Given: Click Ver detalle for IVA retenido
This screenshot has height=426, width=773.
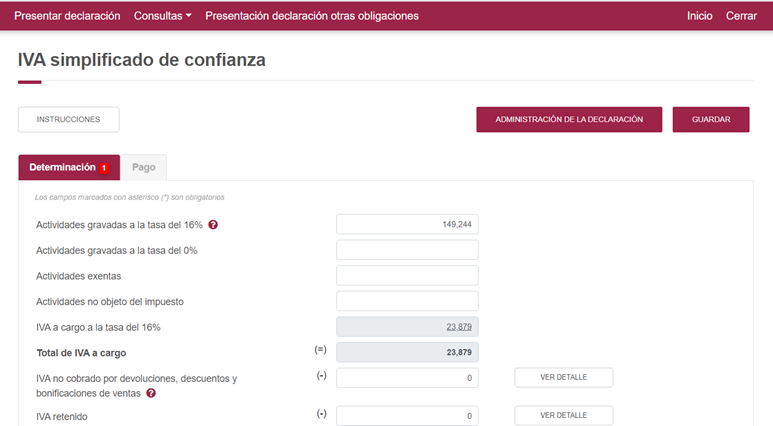Looking at the screenshot, I should [x=564, y=415].
